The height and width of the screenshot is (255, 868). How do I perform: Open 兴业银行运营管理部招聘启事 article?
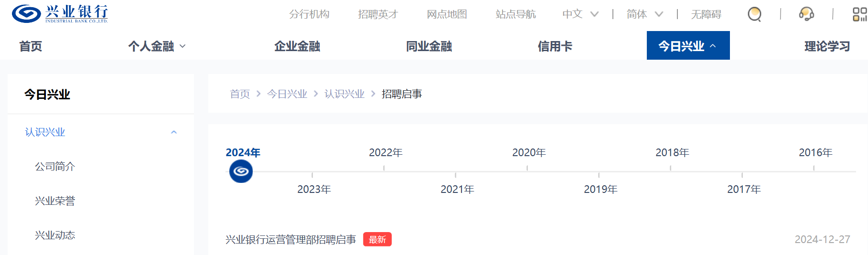click(291, 240)
